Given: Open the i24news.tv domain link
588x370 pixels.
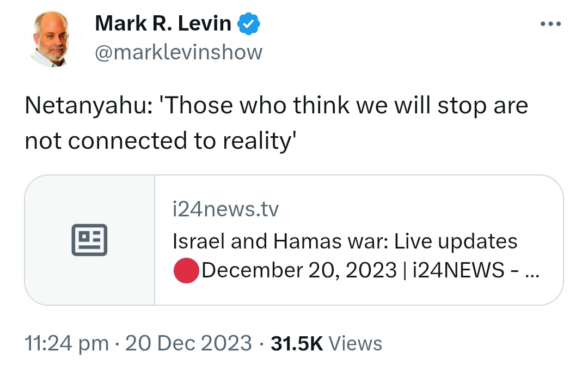Looking at the screenshot, I should [x=226, y=209].
